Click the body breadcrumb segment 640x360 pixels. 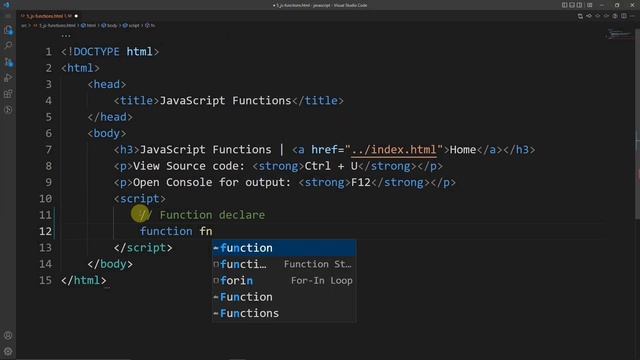point(112,25)
